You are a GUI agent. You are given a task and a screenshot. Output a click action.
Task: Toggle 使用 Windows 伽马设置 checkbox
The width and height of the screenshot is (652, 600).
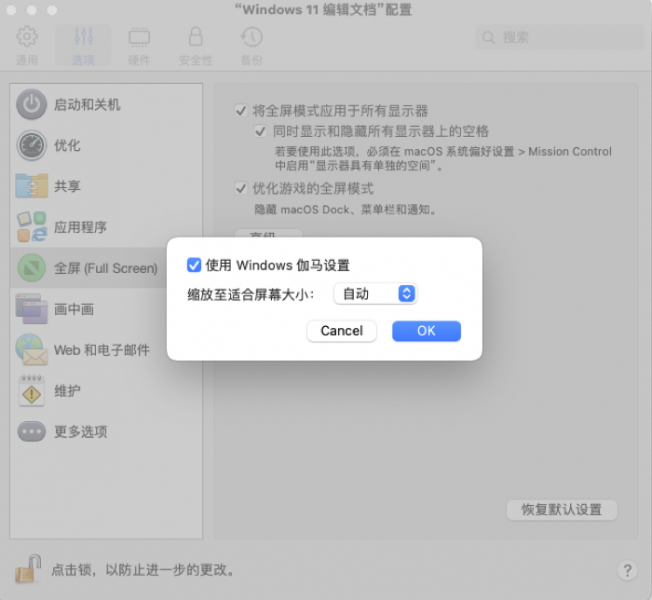click(x=194, y=265)
